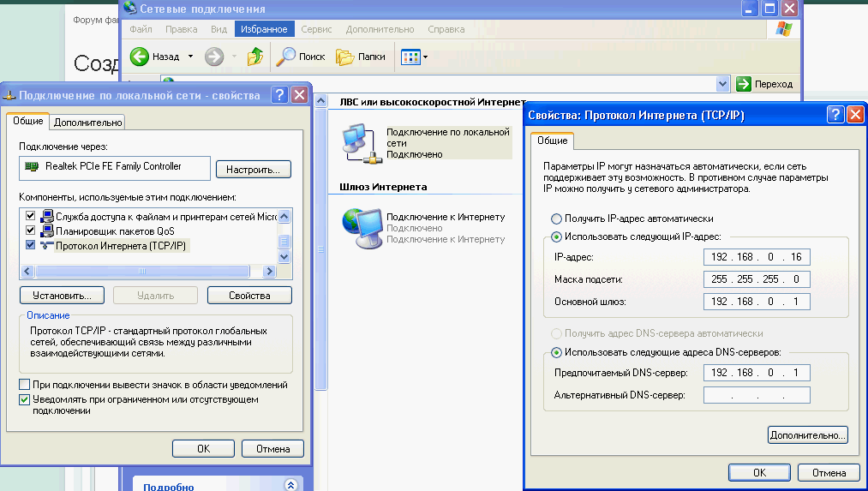The height and width of the screenshot is (491, 868).
Task: Enable 'При подключении вывести значок' checkbox
Action: 25,385
